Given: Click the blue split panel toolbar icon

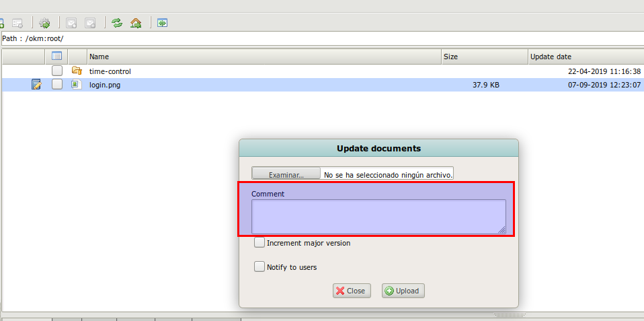Looking at the screenshot, I should click(162, 23).
